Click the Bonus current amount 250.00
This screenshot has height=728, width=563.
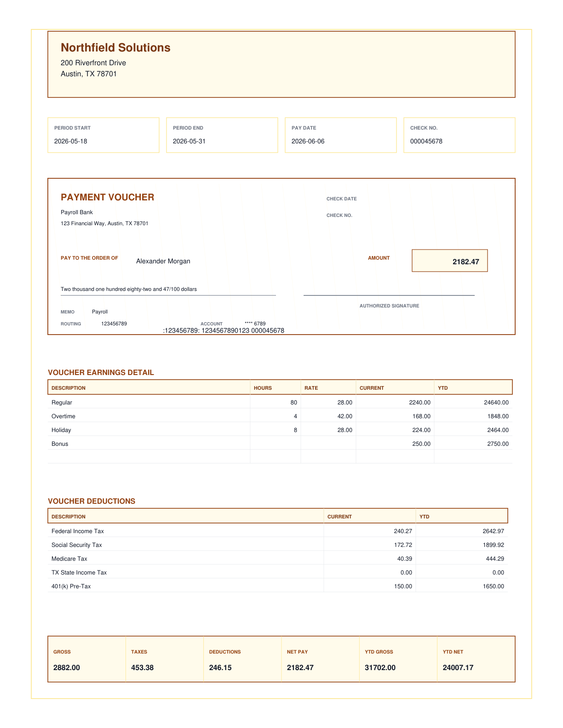point(421,444)
